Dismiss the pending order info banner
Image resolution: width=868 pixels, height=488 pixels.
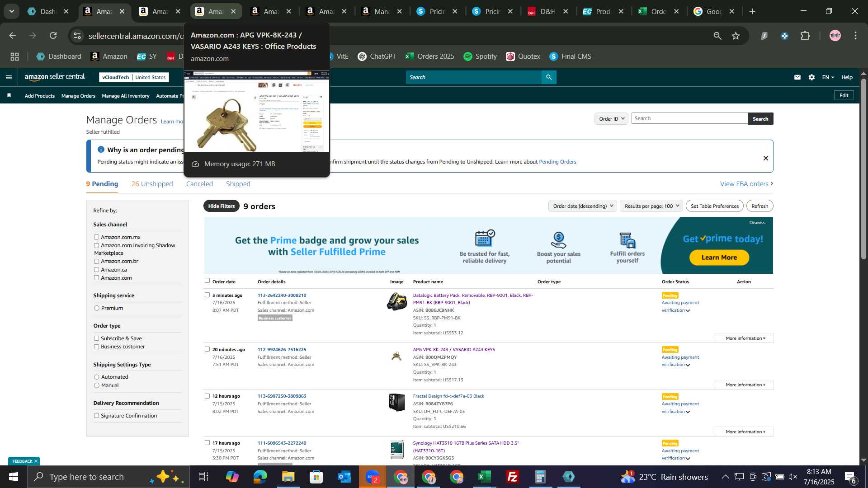766,158
